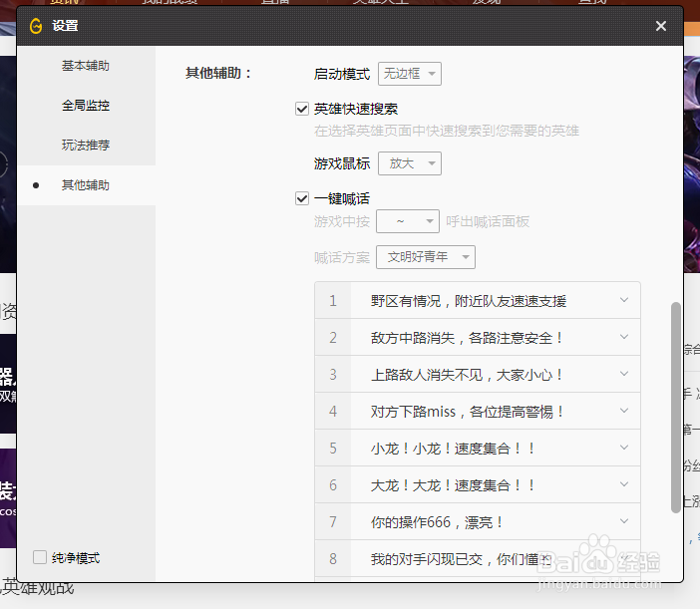This screenshot has height=609, width=700.
Task: Expand the arrow on phrase row 1
Action: coord(624,300)
